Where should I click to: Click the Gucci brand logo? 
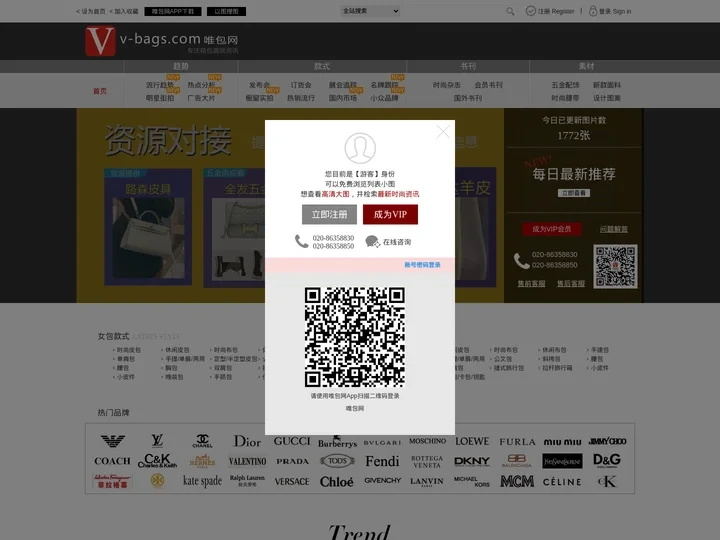click(292, 441)
